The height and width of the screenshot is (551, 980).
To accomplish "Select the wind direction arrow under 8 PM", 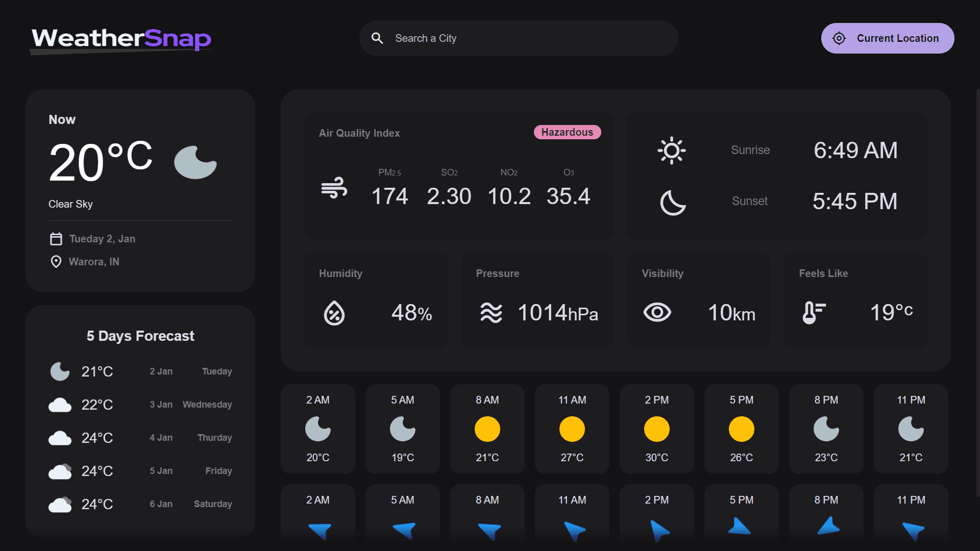I will point(826,528).
